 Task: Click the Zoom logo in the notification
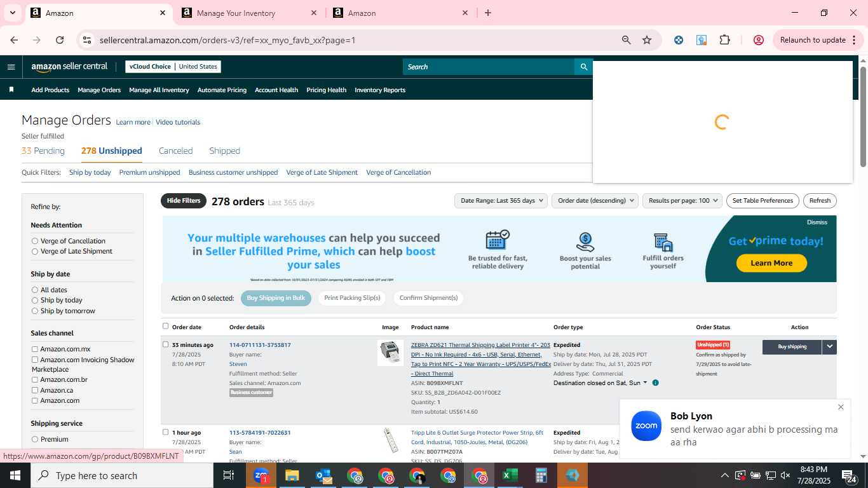tap(646, 426)
